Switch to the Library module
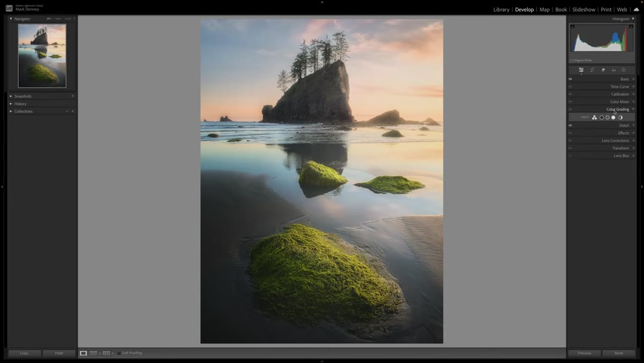Image resolution: width=644 pixels, height=363 pixels. click(501, 10)
